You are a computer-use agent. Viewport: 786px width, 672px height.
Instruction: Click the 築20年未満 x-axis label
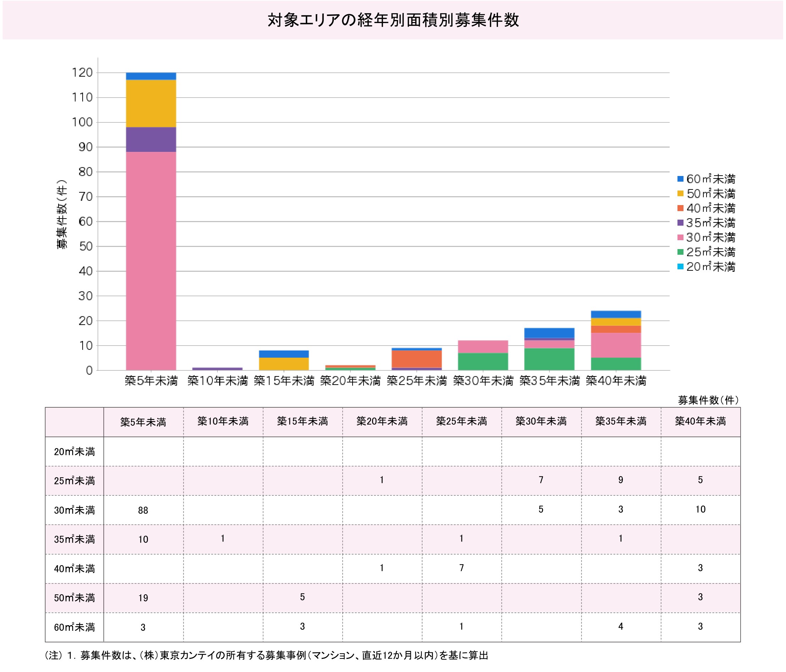(x=350, y=381)
